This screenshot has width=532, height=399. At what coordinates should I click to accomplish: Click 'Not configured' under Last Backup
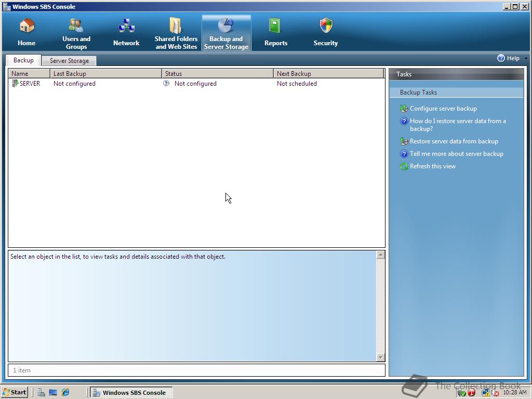[74, 84]
